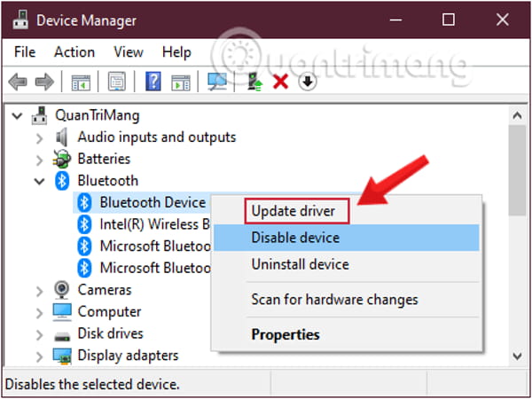Click the Back arrow toolbar icon
532x399 pixels.
pos(18,82)
